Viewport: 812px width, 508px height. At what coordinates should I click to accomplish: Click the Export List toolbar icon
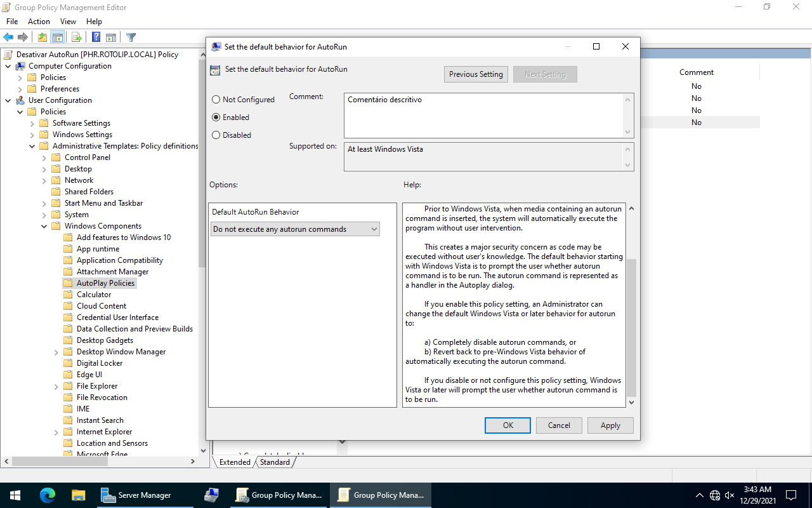coord(76,37)
